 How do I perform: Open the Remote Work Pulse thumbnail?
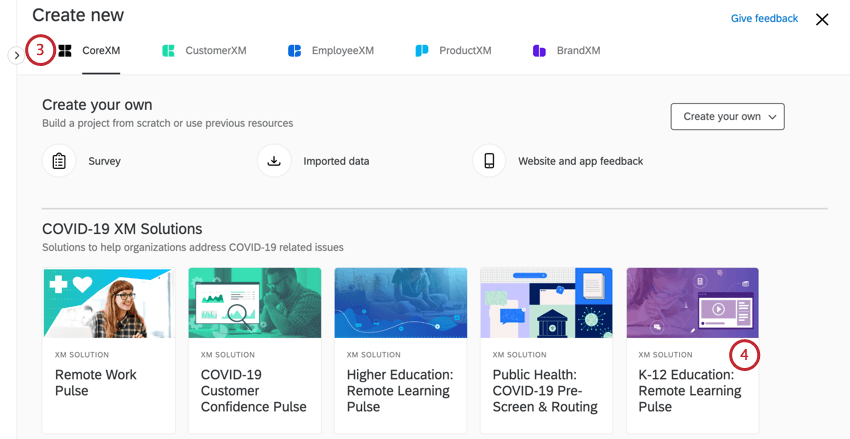pos(108,303)
